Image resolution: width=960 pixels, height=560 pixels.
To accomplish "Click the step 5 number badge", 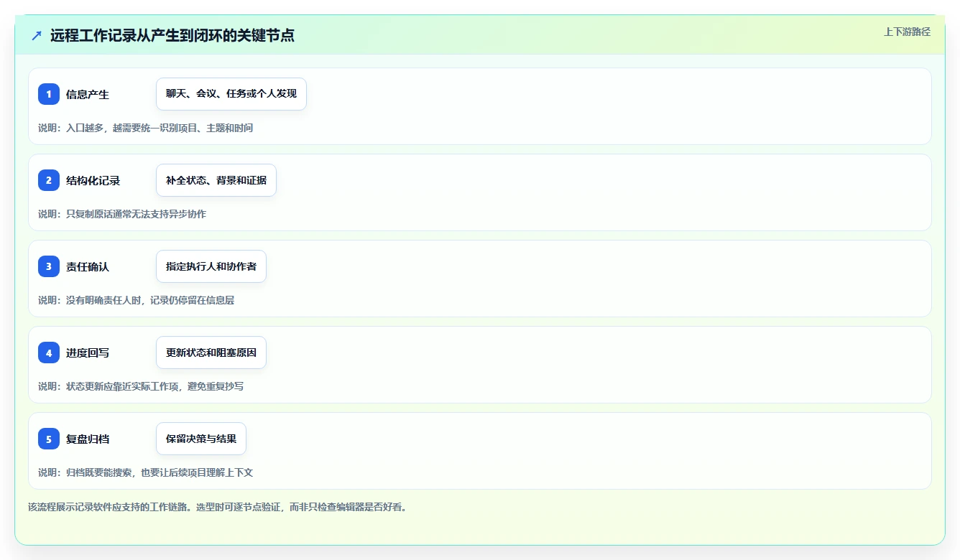I will (x=49, y=439).
